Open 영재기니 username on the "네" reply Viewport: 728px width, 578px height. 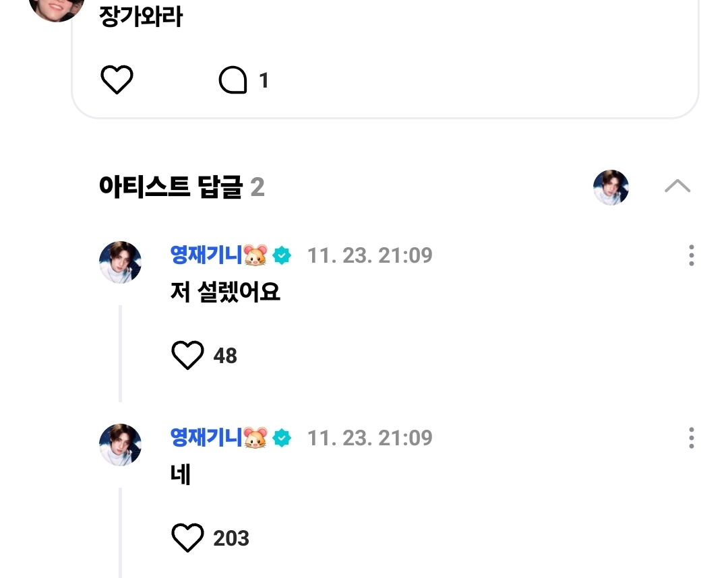[x=206, y=438]
